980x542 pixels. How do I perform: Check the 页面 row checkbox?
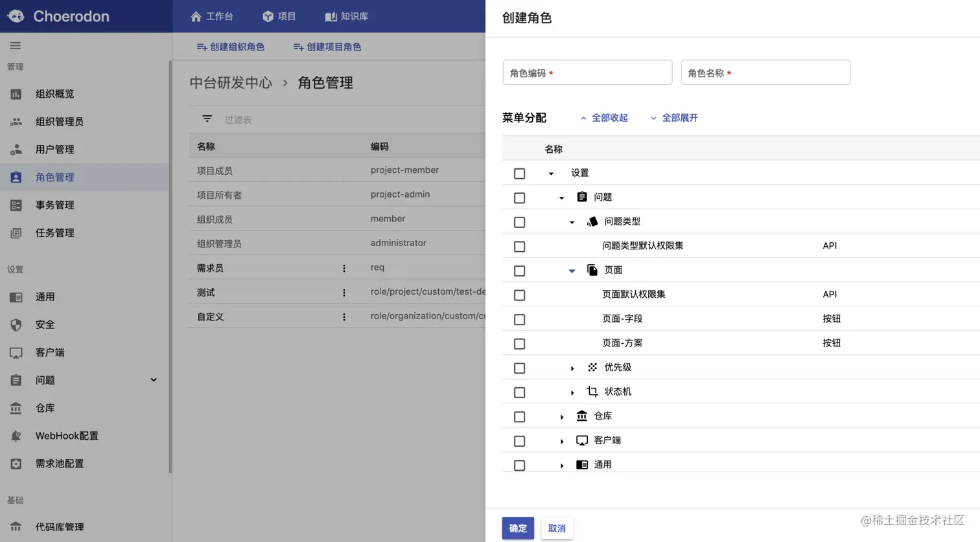(x=519, y=271)
